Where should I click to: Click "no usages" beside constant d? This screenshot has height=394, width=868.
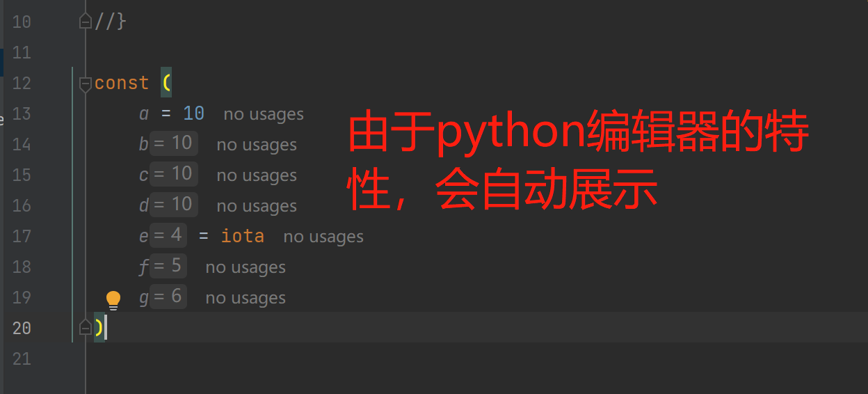pos(257,206)
